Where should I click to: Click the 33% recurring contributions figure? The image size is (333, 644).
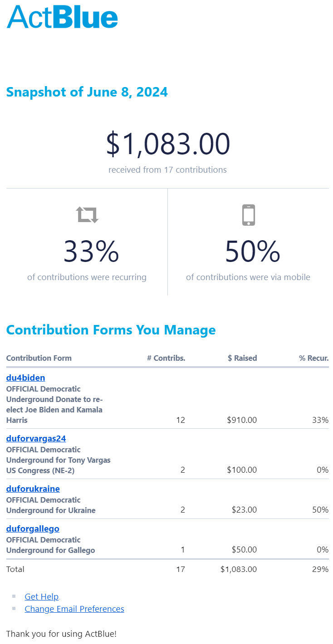91,252
